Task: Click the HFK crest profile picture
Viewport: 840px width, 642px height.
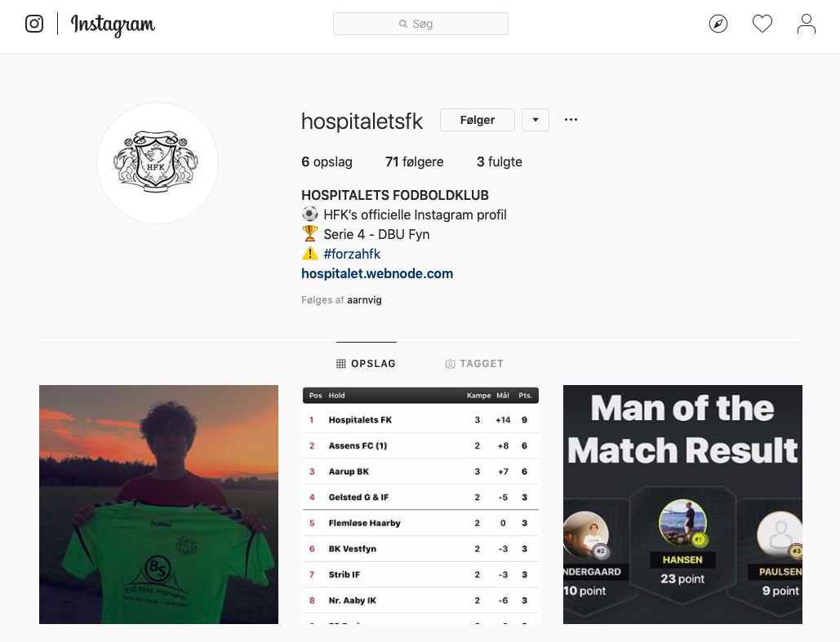Action: pos(158,163)
